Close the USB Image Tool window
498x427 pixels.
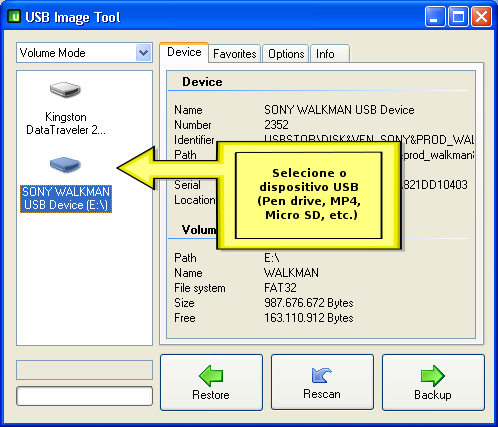click(481, 16)
